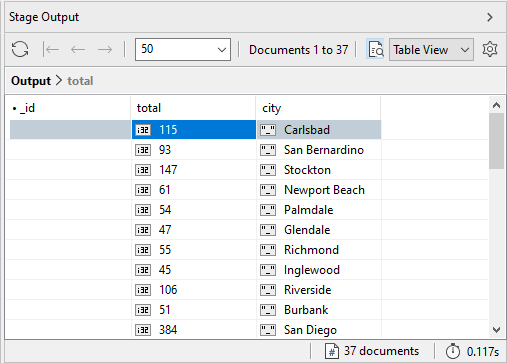The image size is (507, 363).
Task: Select the city cell San Bernardino
Action: [x=319, y=150]
